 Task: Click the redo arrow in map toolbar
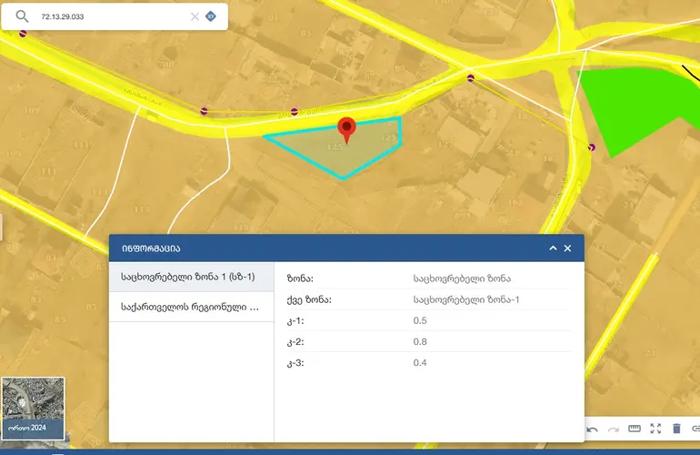tap(613, 429)
